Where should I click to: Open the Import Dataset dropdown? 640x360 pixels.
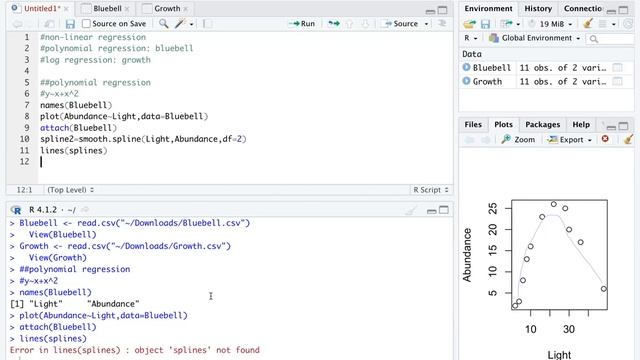click(x=510, y=24)
